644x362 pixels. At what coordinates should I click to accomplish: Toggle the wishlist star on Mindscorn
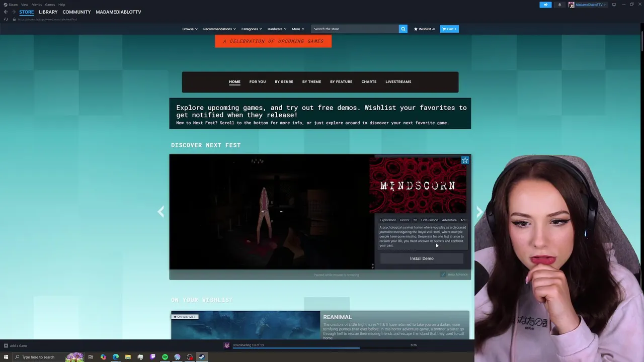click(465, 160)
